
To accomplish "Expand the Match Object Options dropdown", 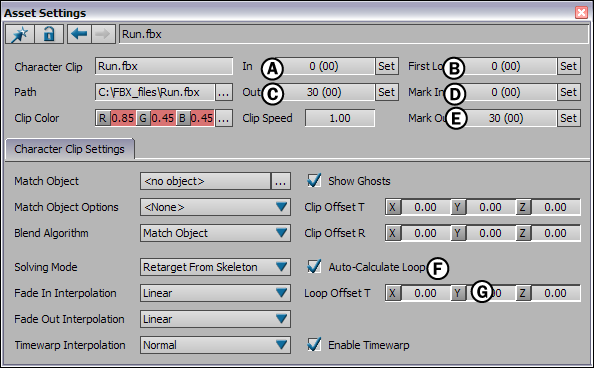I will click(215, 207).
